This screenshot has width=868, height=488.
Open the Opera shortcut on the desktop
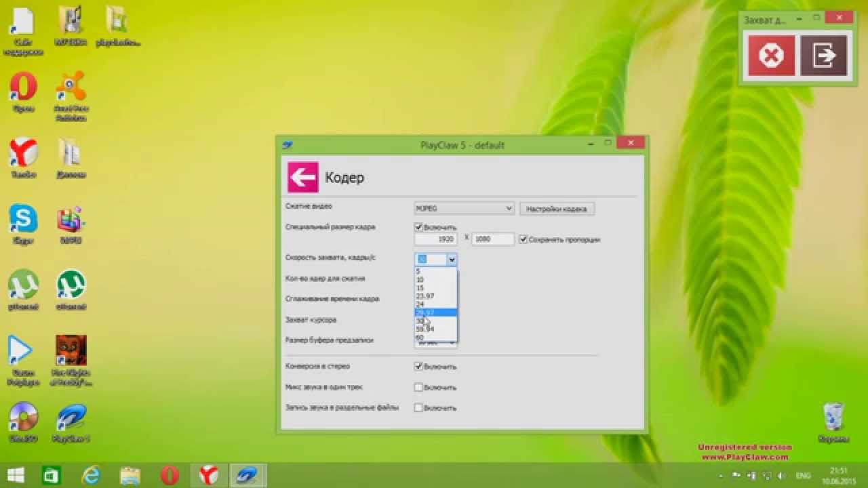(23, 93)
